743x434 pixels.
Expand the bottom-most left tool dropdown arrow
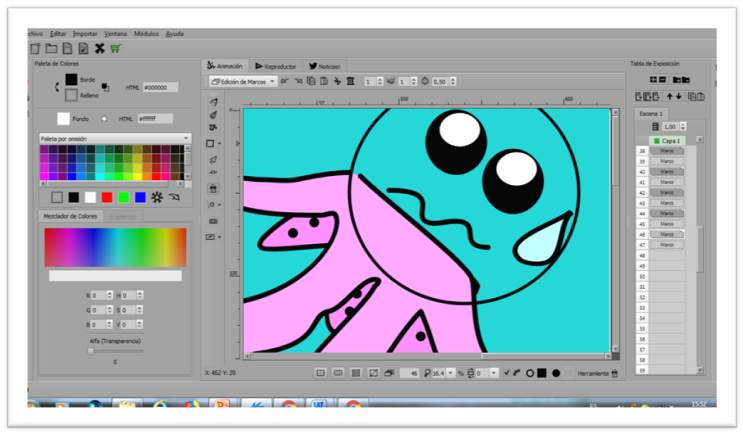coord(219,237)
